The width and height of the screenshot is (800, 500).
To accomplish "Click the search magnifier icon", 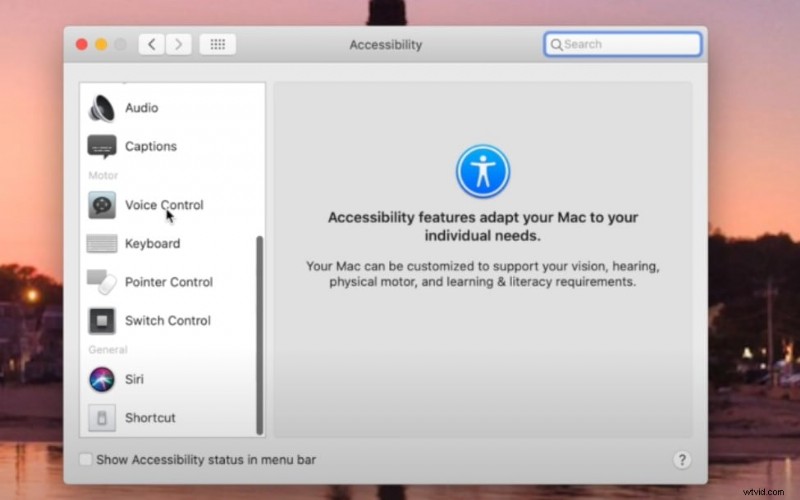I will (x=557, y=45).
